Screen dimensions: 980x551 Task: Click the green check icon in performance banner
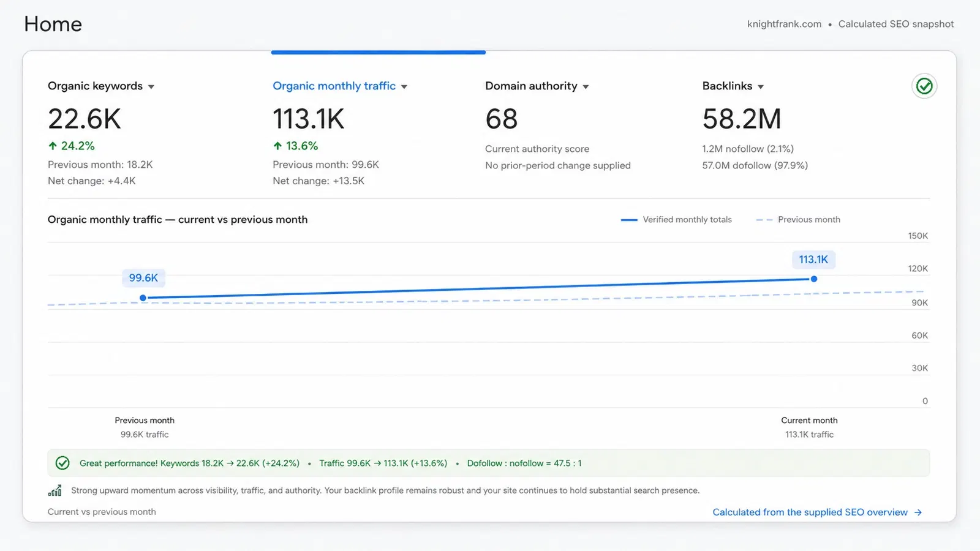[62, 463]
